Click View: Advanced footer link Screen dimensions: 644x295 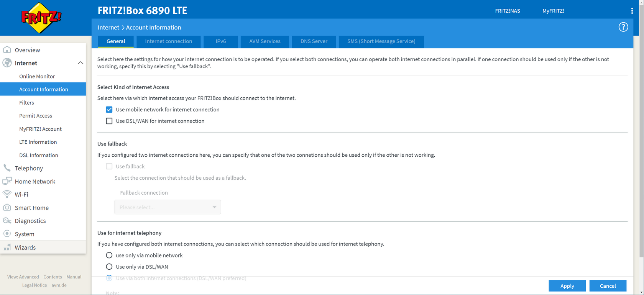23,277
